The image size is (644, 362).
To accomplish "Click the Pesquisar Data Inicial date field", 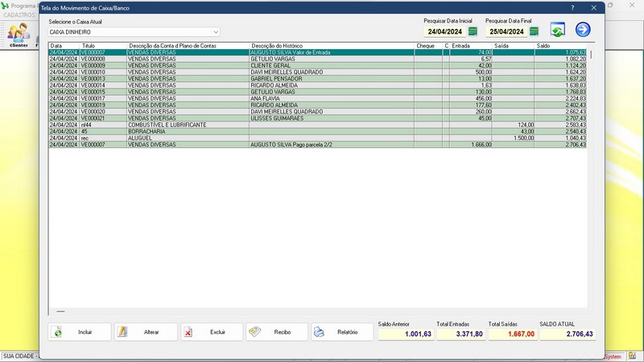I will tap(444, 31).
